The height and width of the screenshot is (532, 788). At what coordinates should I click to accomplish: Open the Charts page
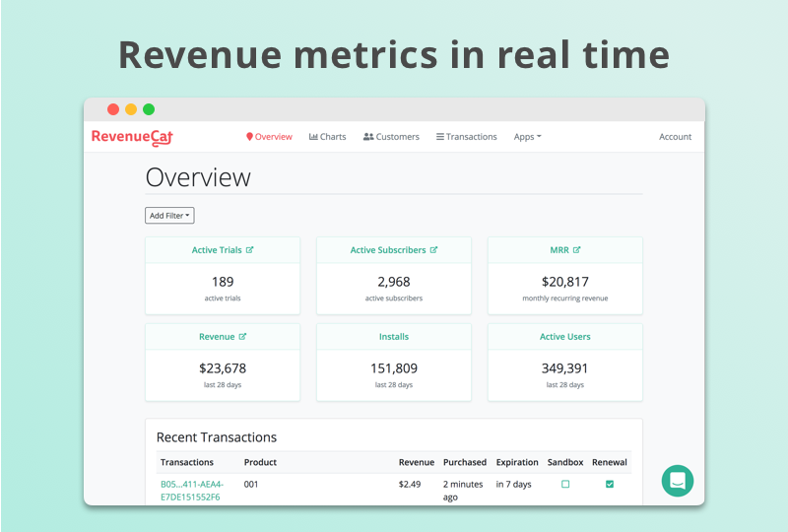pos(327,137)
